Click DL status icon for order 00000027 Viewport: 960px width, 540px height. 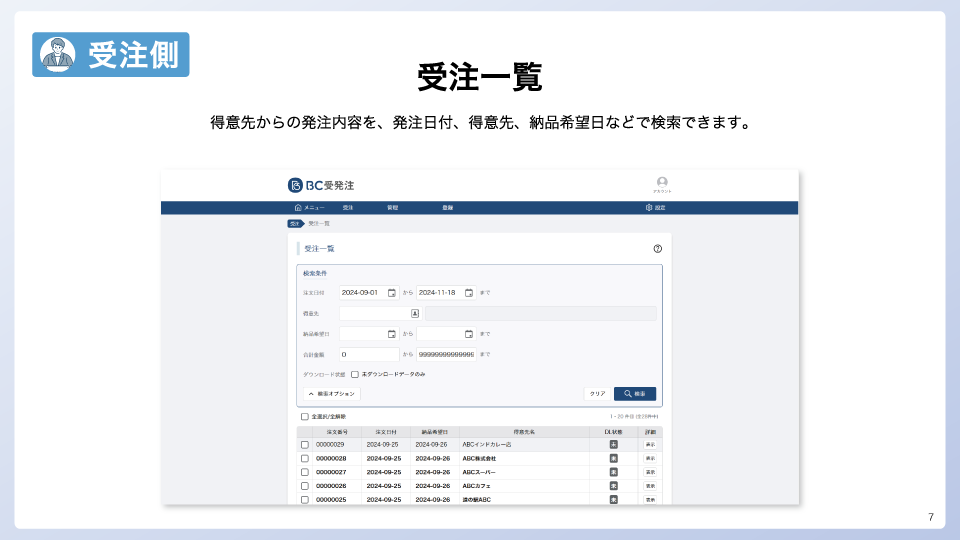click(x=613, y=472)
